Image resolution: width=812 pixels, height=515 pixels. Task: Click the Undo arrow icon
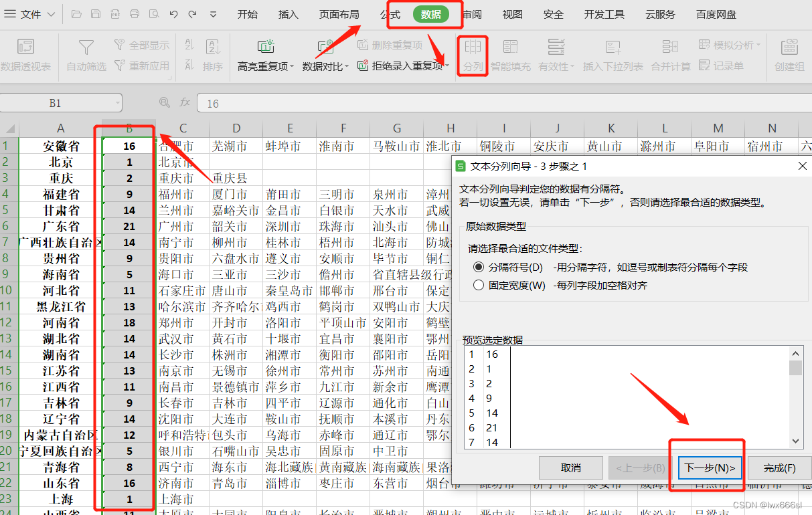pyautogui.click(x=173, y=14)
